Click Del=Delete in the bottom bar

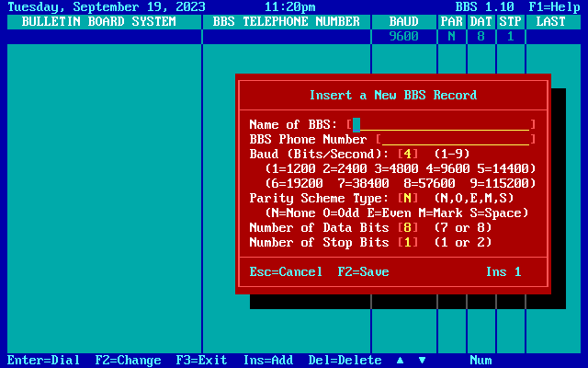tap(345, 361)
